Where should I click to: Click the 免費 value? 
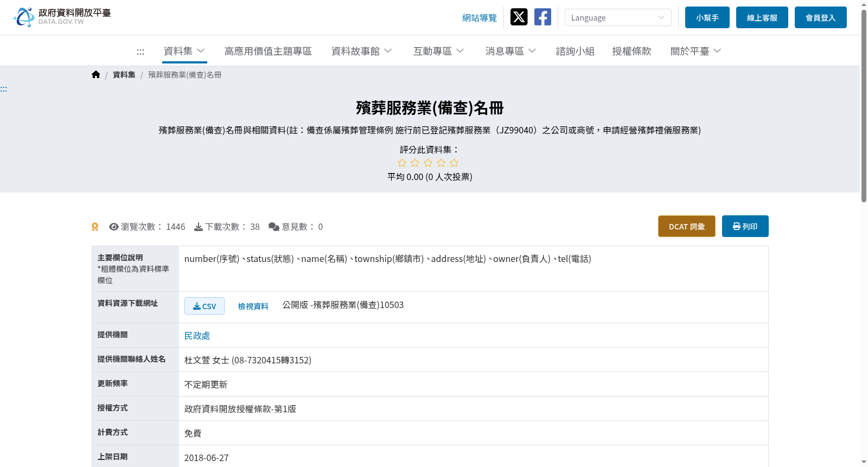193,433
